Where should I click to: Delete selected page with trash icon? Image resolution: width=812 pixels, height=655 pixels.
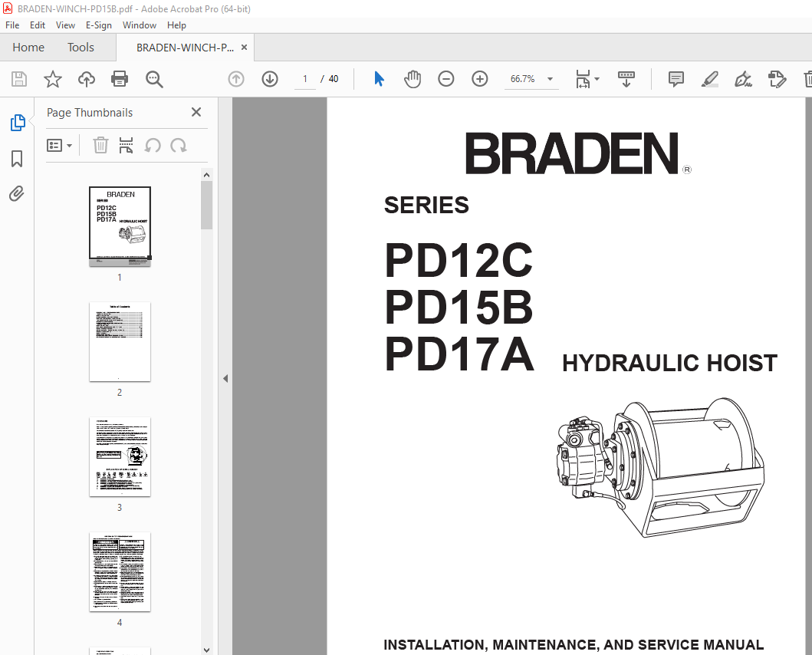click(100, 145)
